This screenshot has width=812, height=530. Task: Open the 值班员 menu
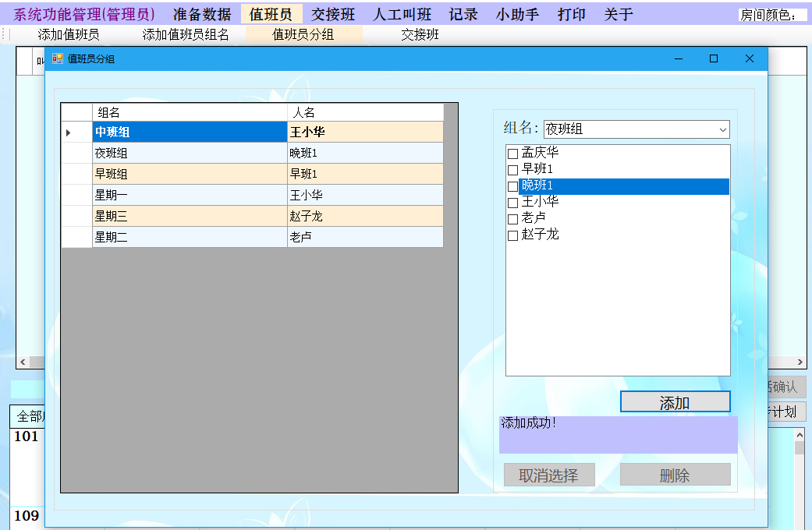pyautogui.click(x=271, y=15)
